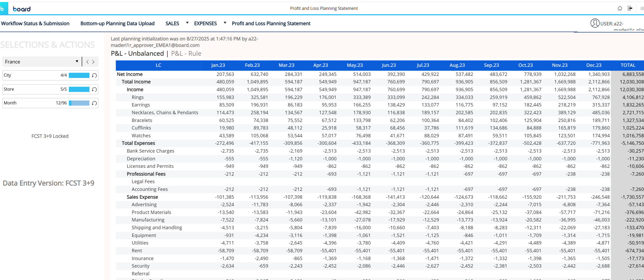Select the Cufflinks row label
This screenshot has width=644, height=280.
coord(141,128)
